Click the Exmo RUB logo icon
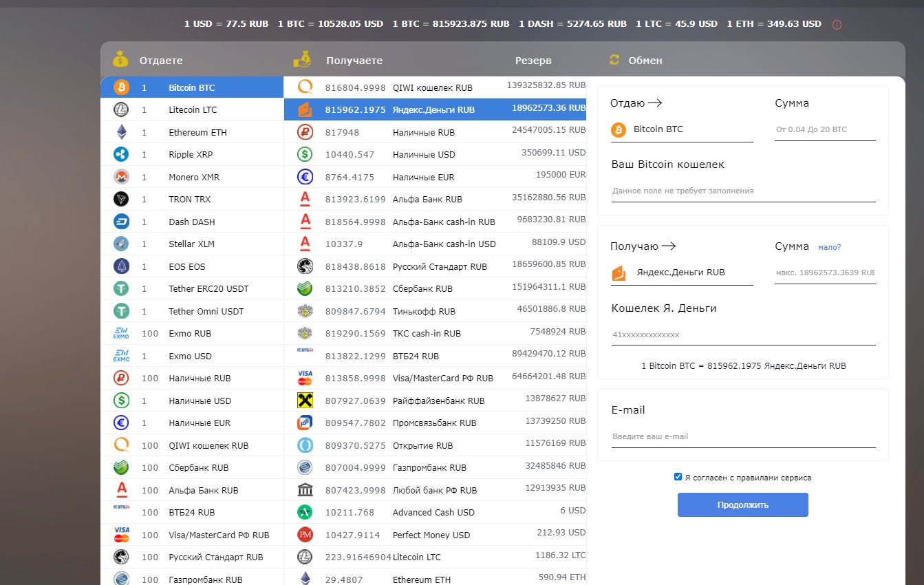 point(121,333)
